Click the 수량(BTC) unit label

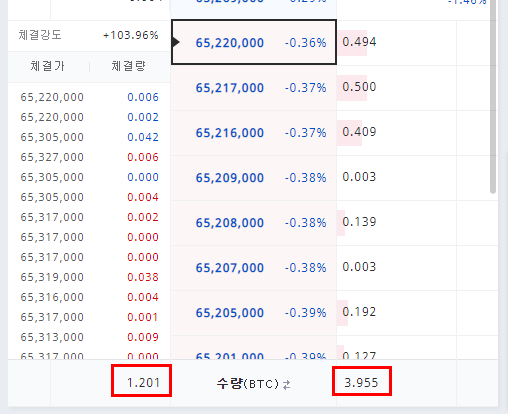(x=248, y=384)
